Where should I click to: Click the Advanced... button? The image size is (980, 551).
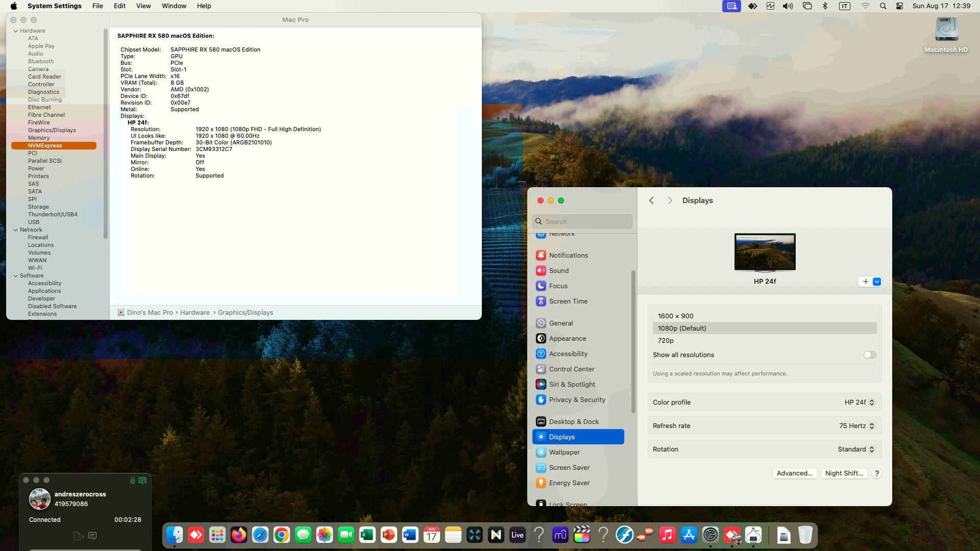click(x=795, y=473)
